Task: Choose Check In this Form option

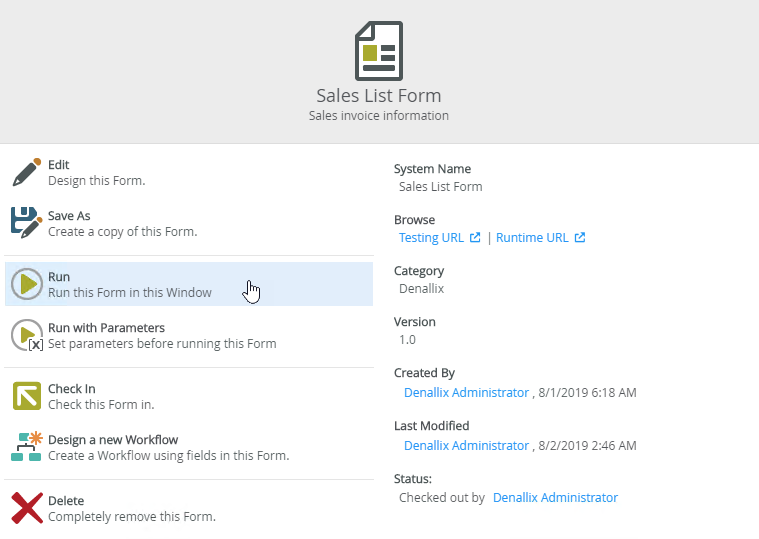Action: (x=100, y=397)
